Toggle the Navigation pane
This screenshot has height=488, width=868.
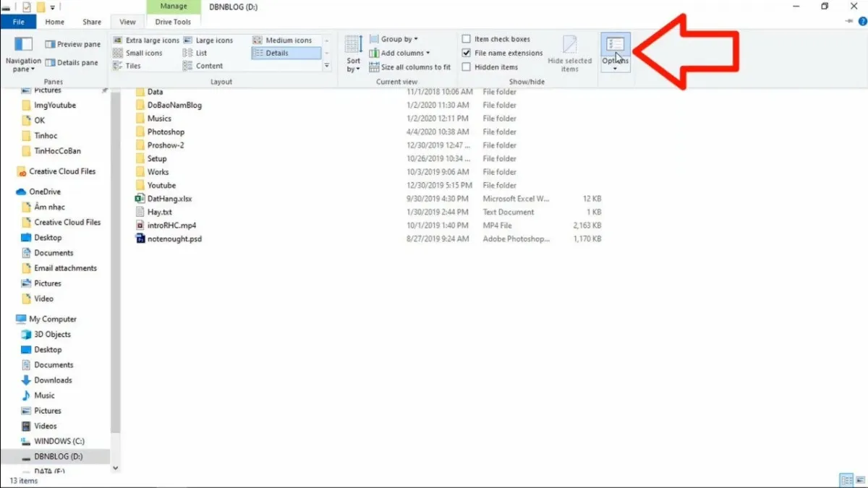tap(22, 53)
